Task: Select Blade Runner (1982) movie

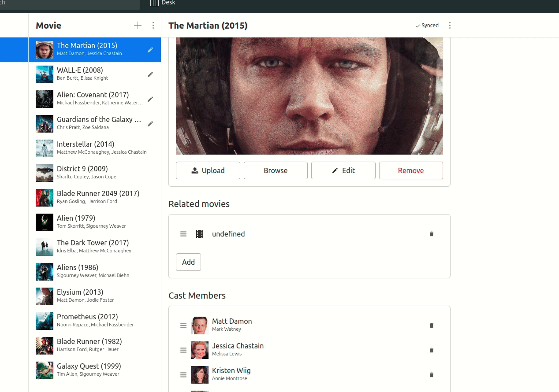Action: [95, 346]
